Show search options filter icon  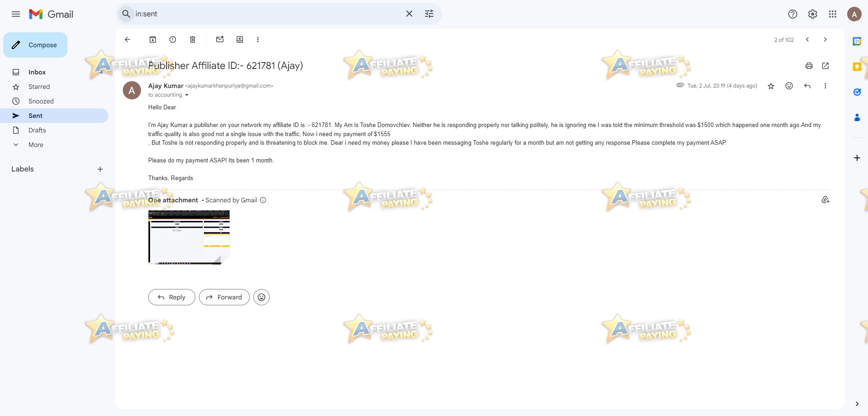[x=429, y=14]
